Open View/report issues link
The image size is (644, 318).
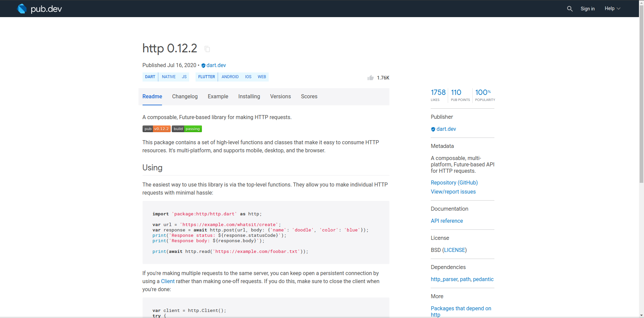[453, 192]
